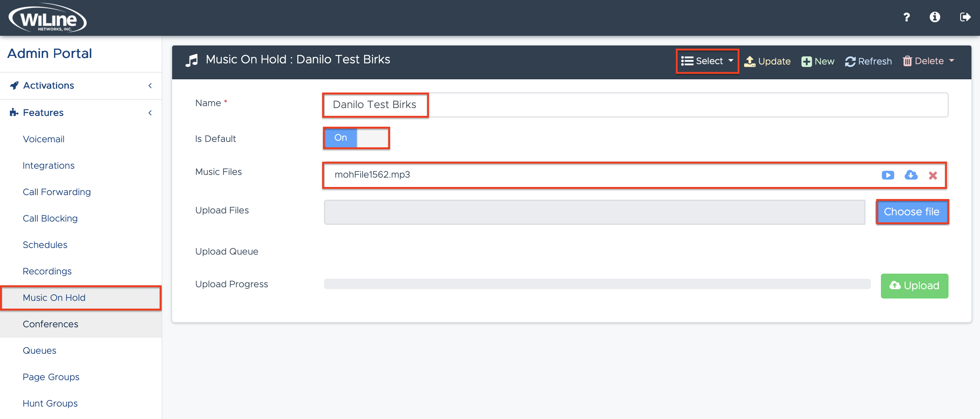
Task: Click New to add music on hold
Action: tap(818, 61)
